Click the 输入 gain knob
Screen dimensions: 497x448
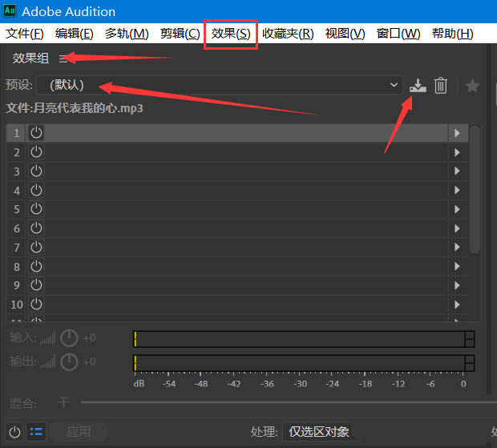click(x=69, y=337)
